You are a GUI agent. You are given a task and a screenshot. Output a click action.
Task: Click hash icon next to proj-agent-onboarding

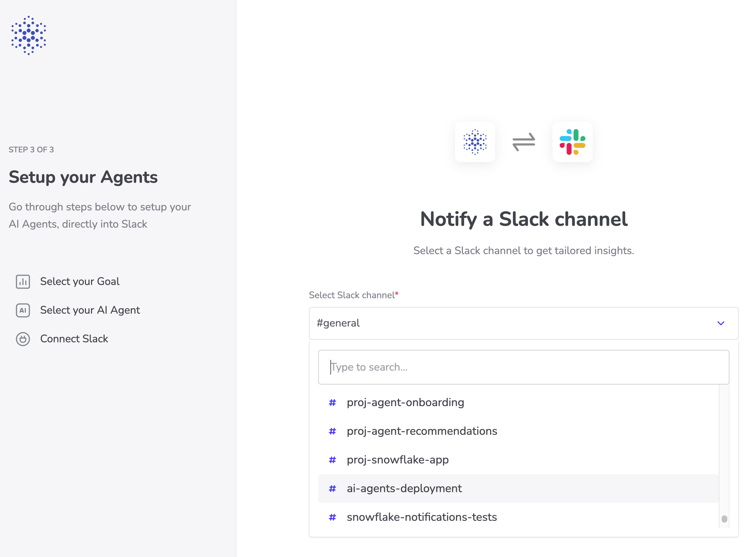coord(332,403)
